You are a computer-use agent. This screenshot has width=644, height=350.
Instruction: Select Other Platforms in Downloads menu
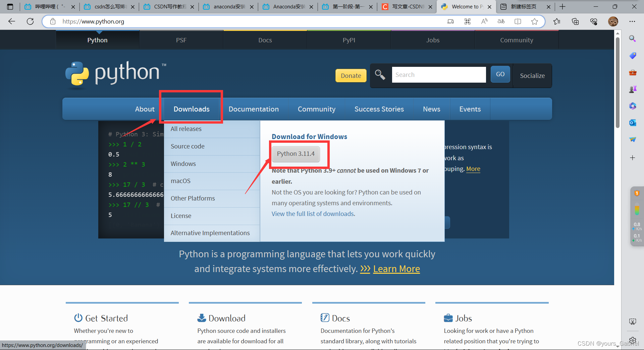212,199
